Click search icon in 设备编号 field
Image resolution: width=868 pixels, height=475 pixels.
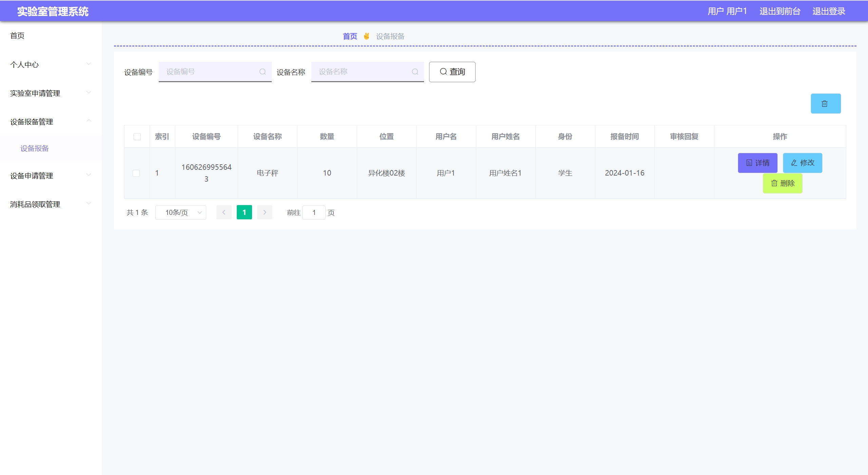click(x=262, y=72)
